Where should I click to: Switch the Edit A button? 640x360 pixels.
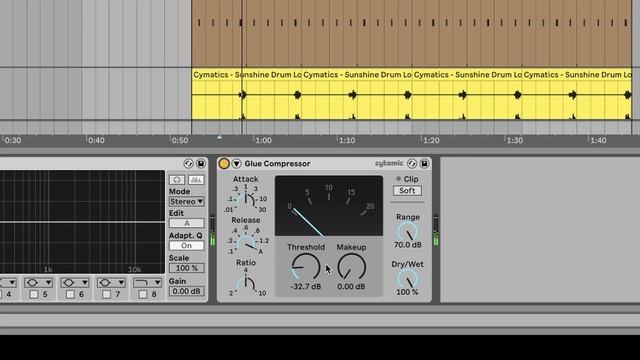click(187, 223)
